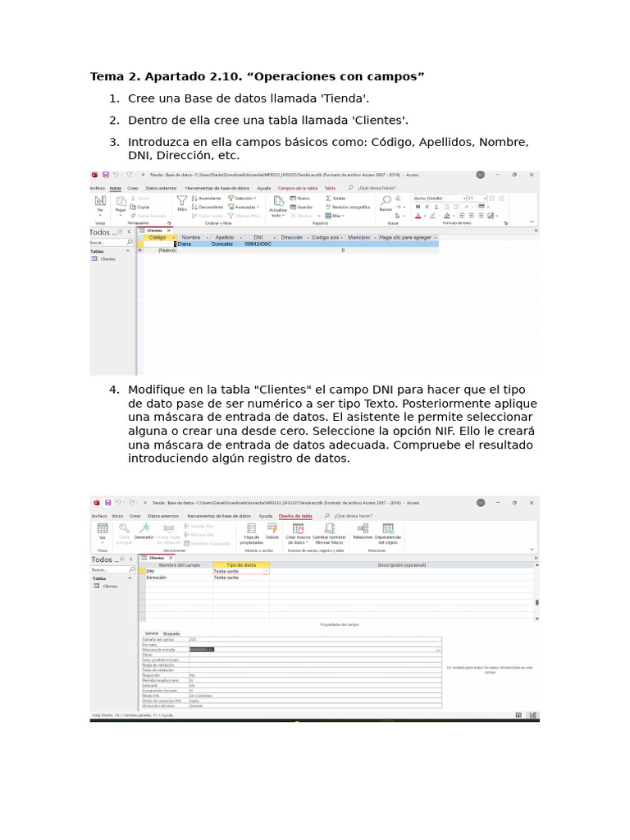Click the input mask builder button at Máscara de entrada

tap(438, 650)
